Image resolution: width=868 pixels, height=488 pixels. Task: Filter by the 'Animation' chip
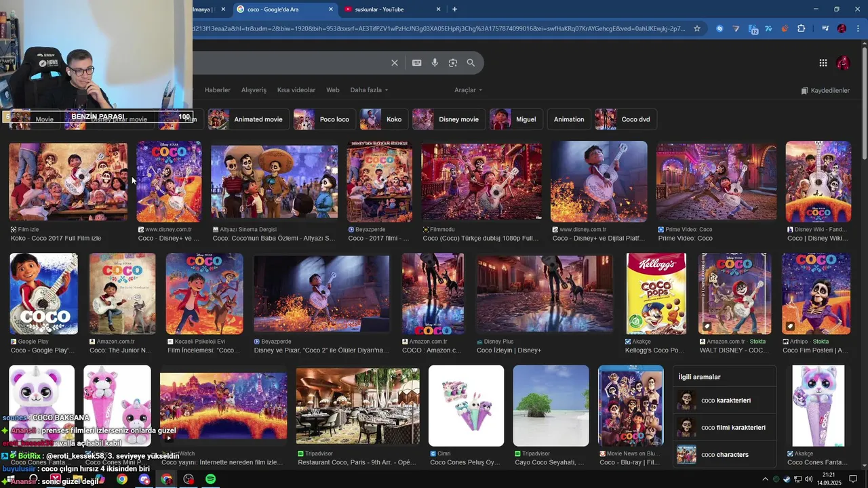[569, 119]
